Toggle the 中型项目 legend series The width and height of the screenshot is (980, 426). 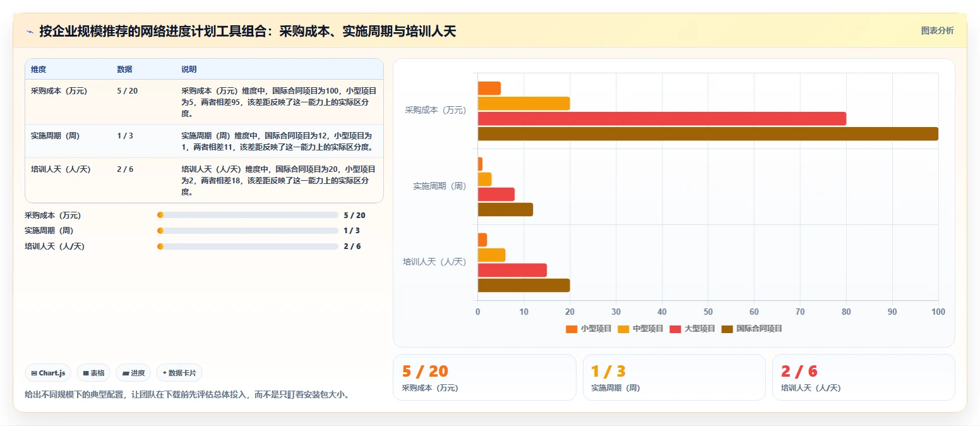pyautogui.click(x=640, y=329)
